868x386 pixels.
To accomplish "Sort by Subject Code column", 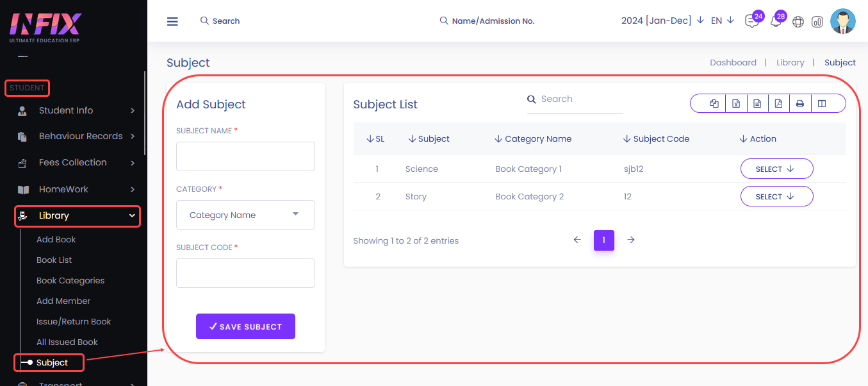I will pos(656,138).
